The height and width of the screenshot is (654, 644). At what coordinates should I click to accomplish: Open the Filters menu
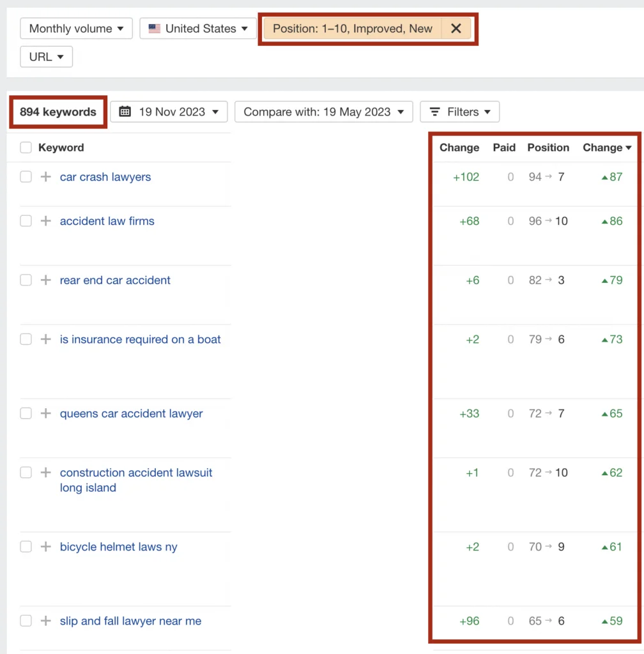459,112
